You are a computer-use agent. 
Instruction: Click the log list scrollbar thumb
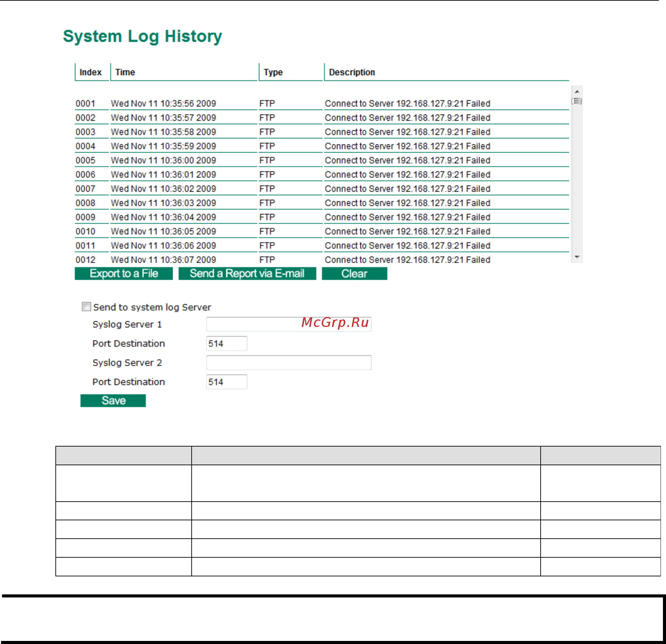pos(577,101)
